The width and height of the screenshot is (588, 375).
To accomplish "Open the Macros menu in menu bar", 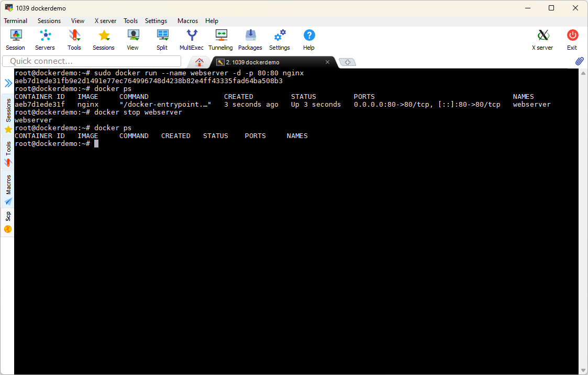I will (187, 21).
